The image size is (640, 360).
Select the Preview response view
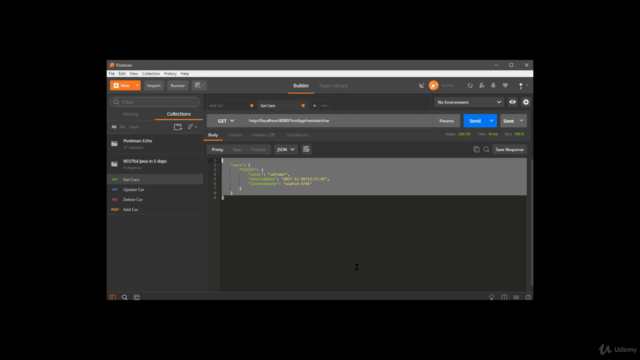click(x=258, y=150)
